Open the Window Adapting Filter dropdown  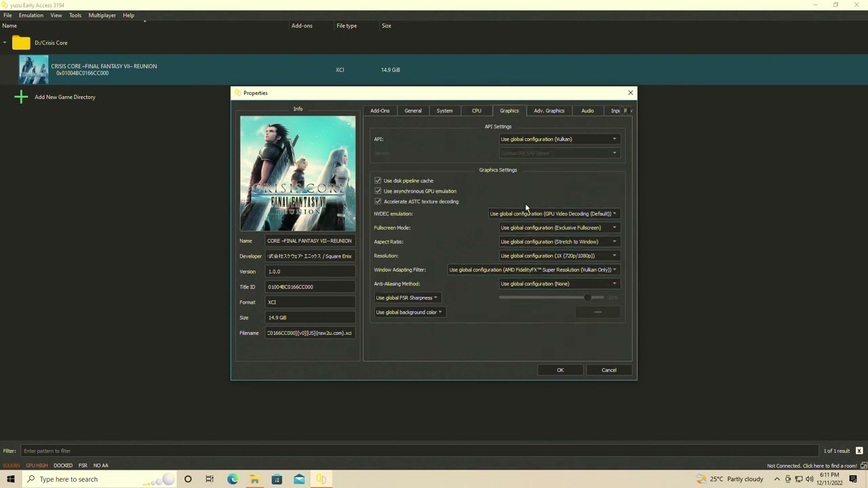tap(533, 270)
